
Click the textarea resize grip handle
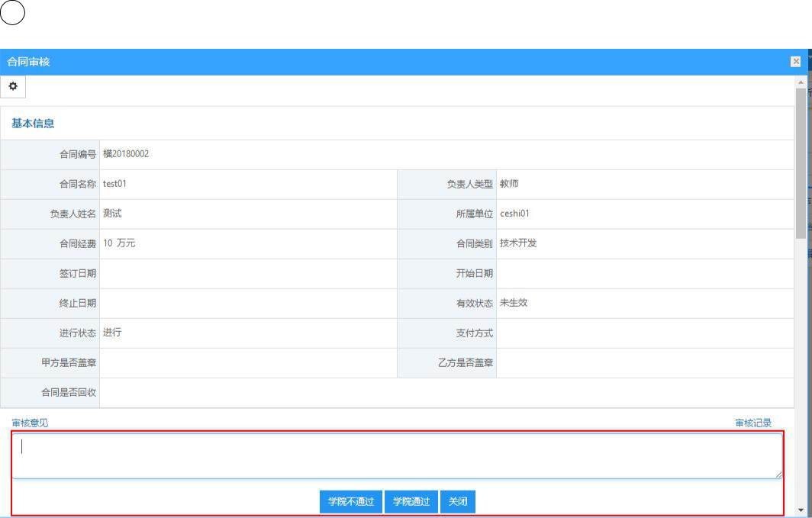click(778, 475)
